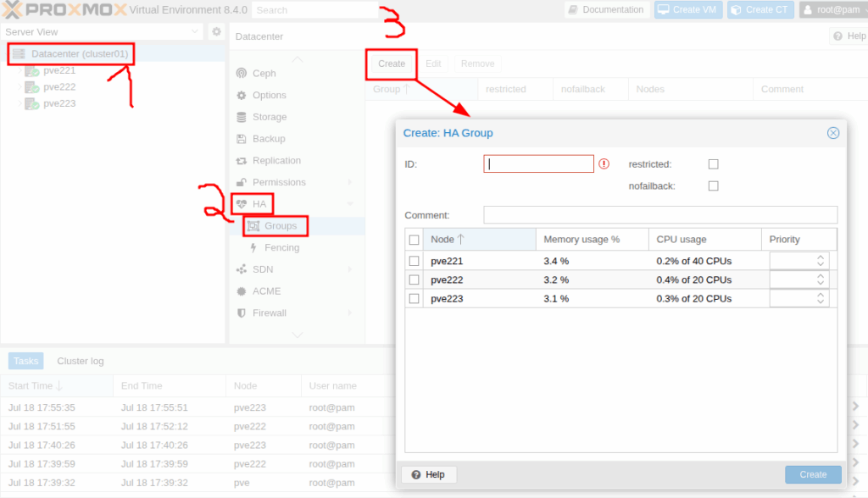Image resolution: width=868 pixels, height=498 pixels.
Task: Adjust the pve221 priority spinner
Action: pyautogui.click(x=821, y=261)
